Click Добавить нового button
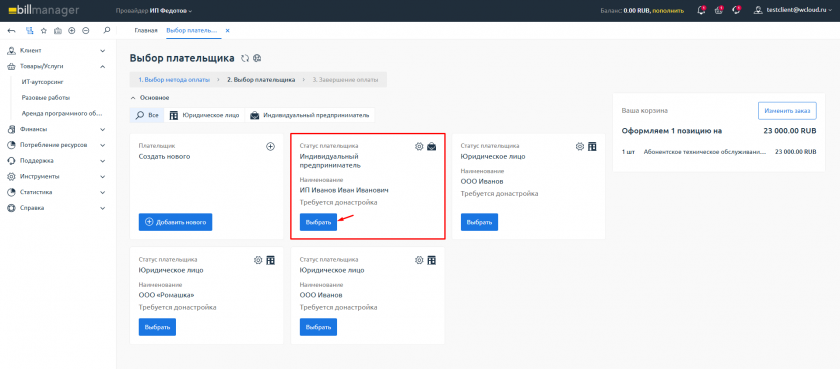 [175, 222]
